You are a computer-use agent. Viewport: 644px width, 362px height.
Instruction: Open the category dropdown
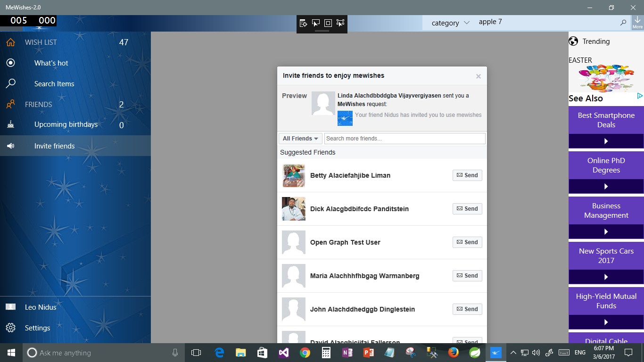click(x=450, y=23)
